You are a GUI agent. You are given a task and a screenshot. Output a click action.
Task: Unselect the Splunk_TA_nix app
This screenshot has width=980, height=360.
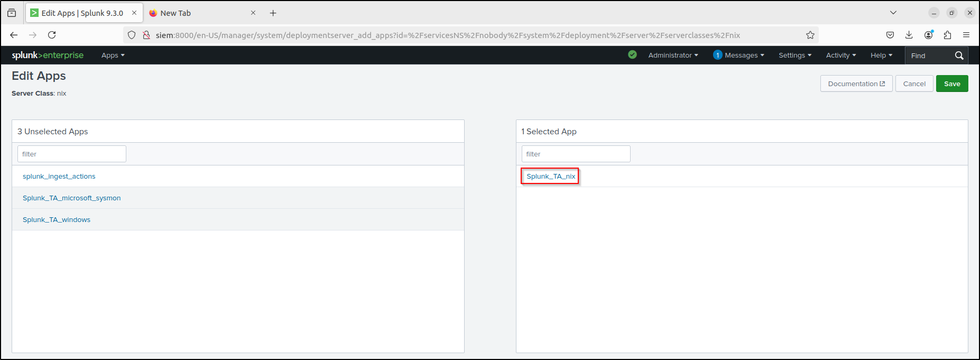pos(551,176)
